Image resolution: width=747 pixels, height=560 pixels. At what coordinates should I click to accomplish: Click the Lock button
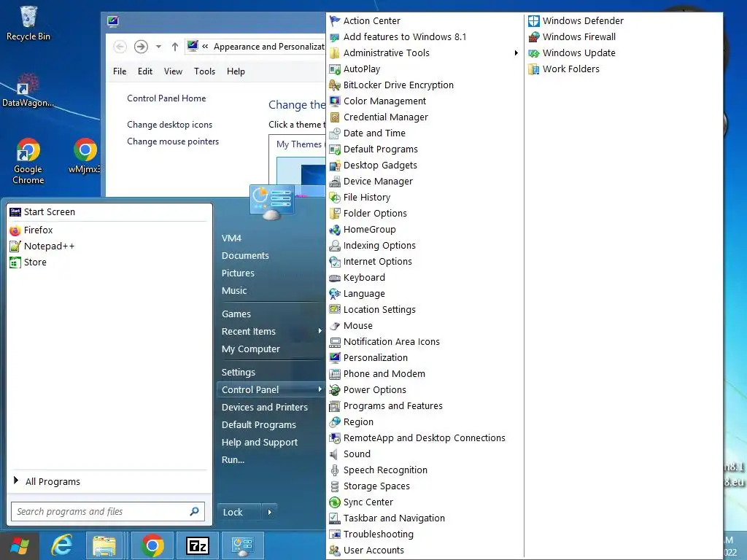tap(239, 513)
